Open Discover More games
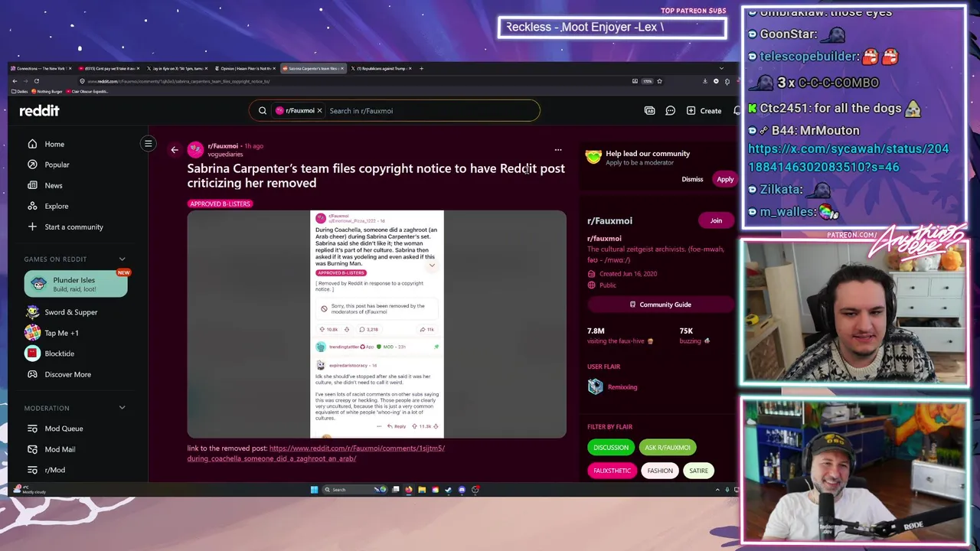Viewport: 980px width, 551px height. tap(59, 374)
